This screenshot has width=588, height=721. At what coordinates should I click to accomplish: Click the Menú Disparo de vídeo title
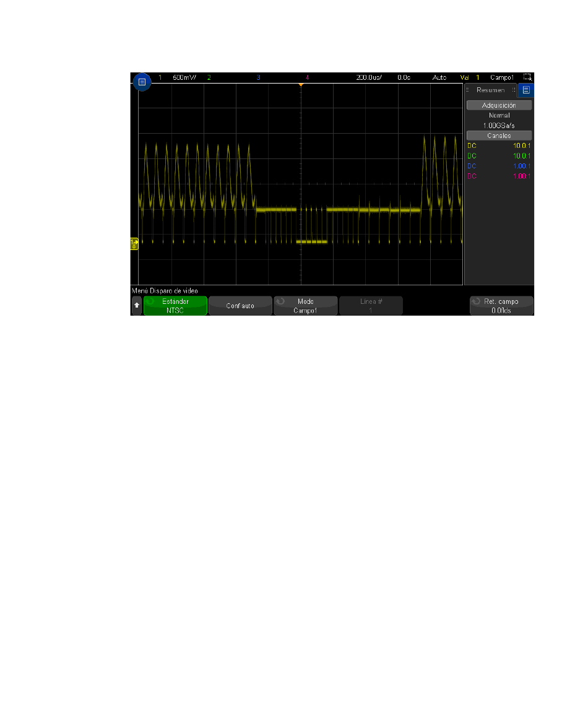[165, 291]
